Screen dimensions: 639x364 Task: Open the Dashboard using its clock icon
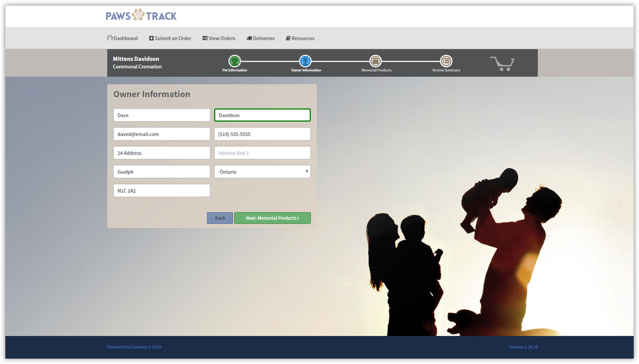(110, 38)
